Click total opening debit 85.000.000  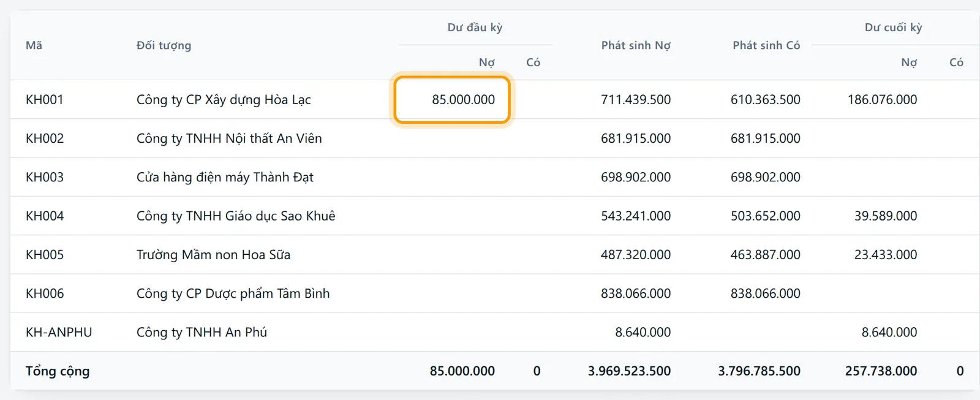click(462, 371)
